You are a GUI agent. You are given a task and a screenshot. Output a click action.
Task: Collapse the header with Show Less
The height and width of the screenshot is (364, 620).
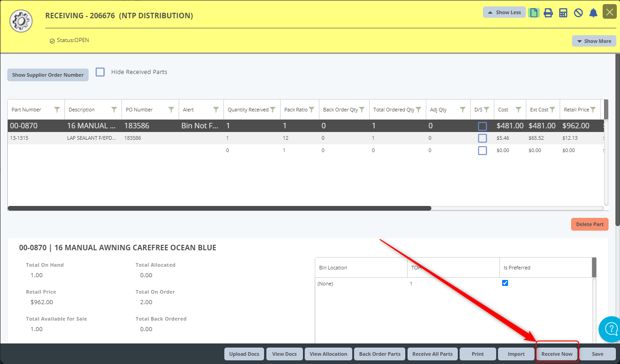tap(504, 12)
